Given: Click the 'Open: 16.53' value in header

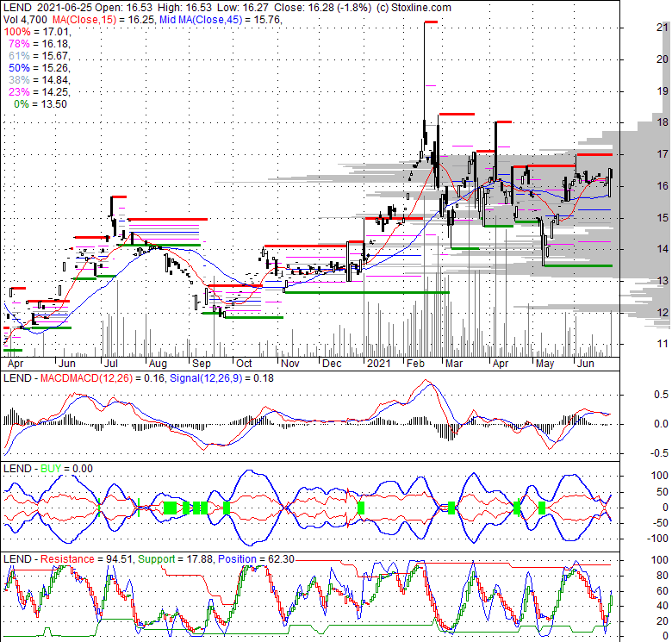Looking at the screenshot, I should click(x=126, y=8).
